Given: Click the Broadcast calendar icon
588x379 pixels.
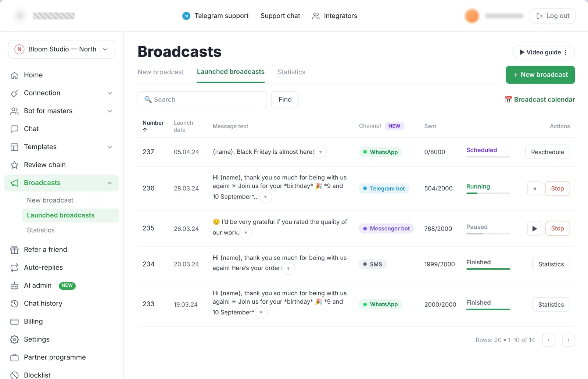Looking at the screenshot, I should pyautogui.click(x=508, y=99).
